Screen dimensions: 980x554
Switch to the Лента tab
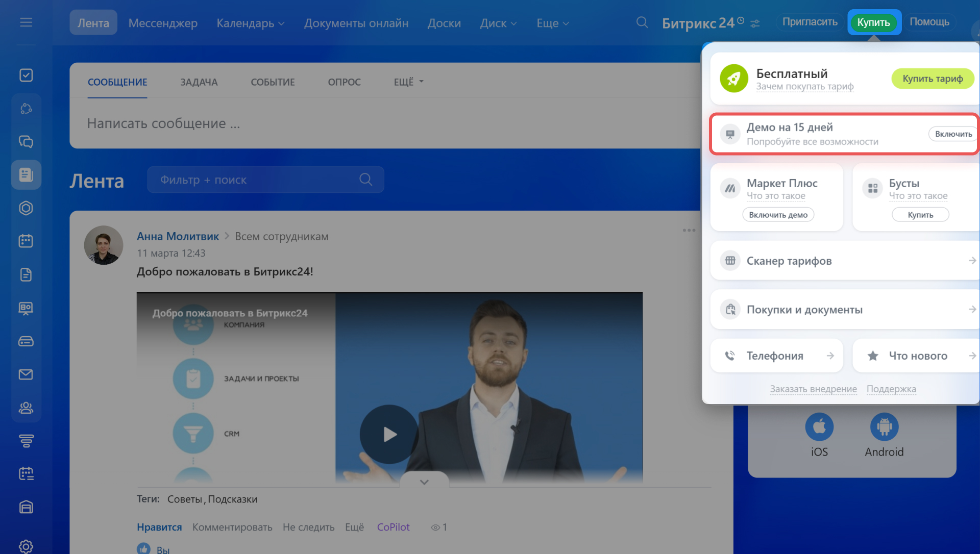[93, 22]
